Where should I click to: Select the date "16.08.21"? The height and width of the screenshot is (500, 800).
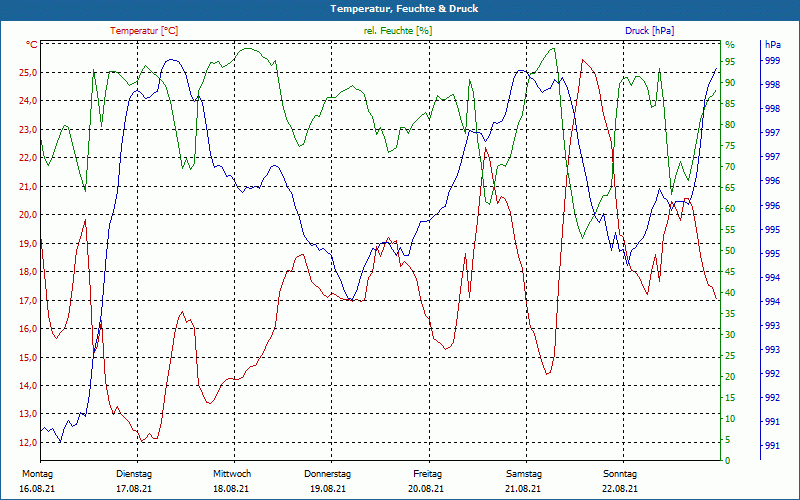click(x=37, y=488)
